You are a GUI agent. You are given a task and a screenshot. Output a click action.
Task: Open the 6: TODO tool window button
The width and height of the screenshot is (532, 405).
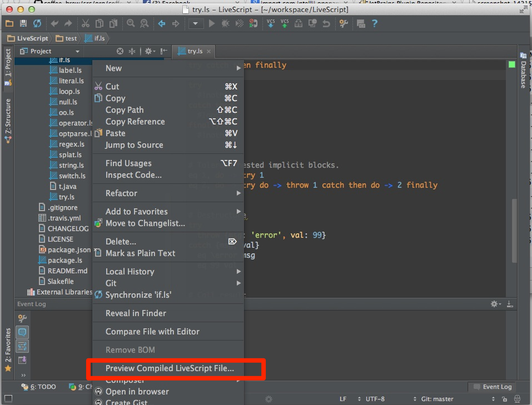point(39,387)
